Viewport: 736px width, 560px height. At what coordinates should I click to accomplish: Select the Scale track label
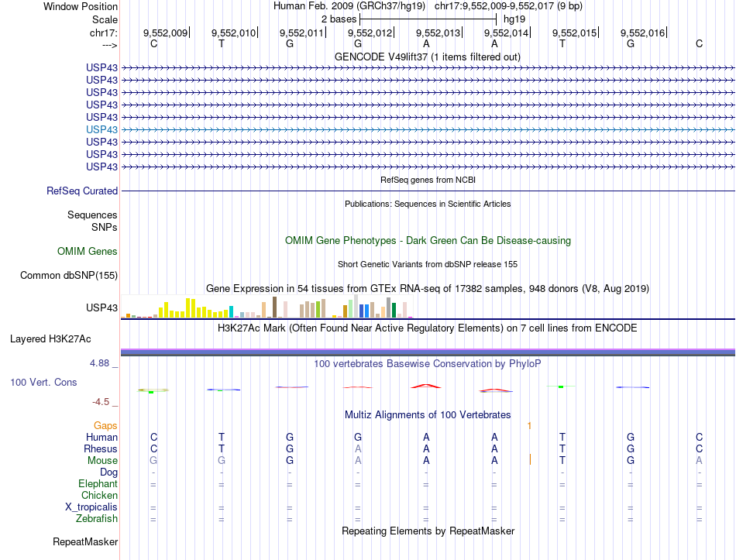coord(105,19)
